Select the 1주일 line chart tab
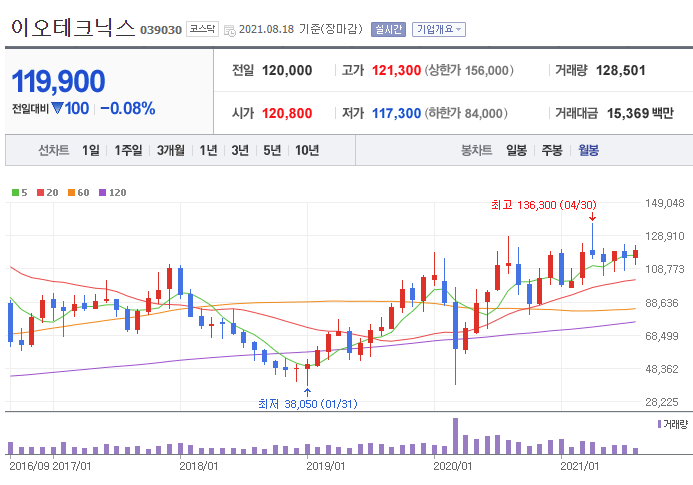Image resolution: width=693 pixels, height=485 pixels. pyautogui.click(x=128, y=150)
